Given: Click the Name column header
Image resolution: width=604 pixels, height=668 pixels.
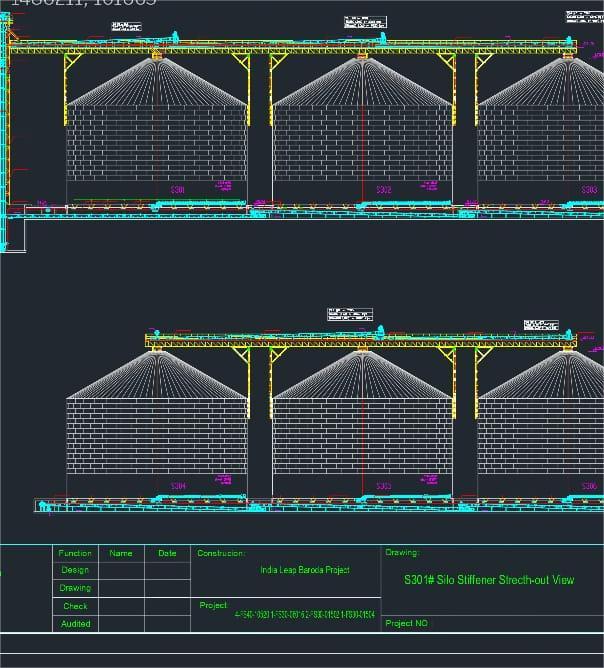Looking at the screenshot, I should click(121, 553).
